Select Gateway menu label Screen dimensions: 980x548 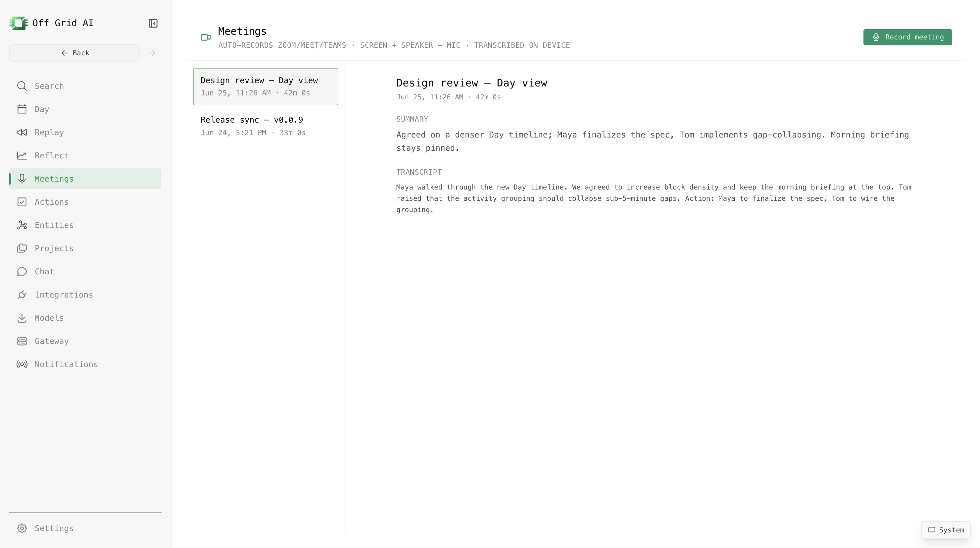(52, 341)
